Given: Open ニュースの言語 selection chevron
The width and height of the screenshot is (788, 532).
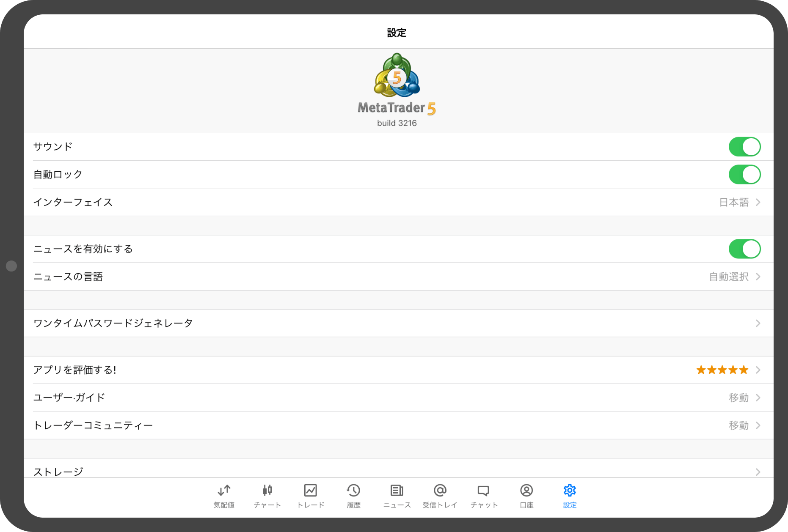Looking at the screenshot, I should click(x=758, y=277).
